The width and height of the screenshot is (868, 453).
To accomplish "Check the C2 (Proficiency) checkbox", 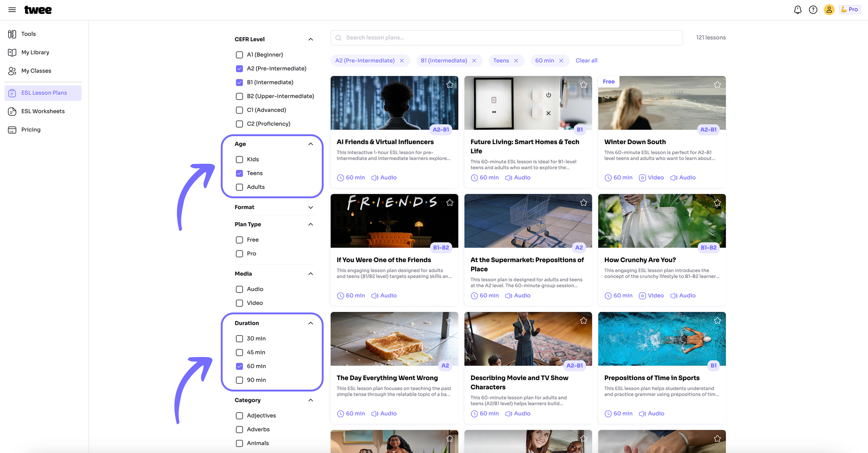I will (239, 124).
